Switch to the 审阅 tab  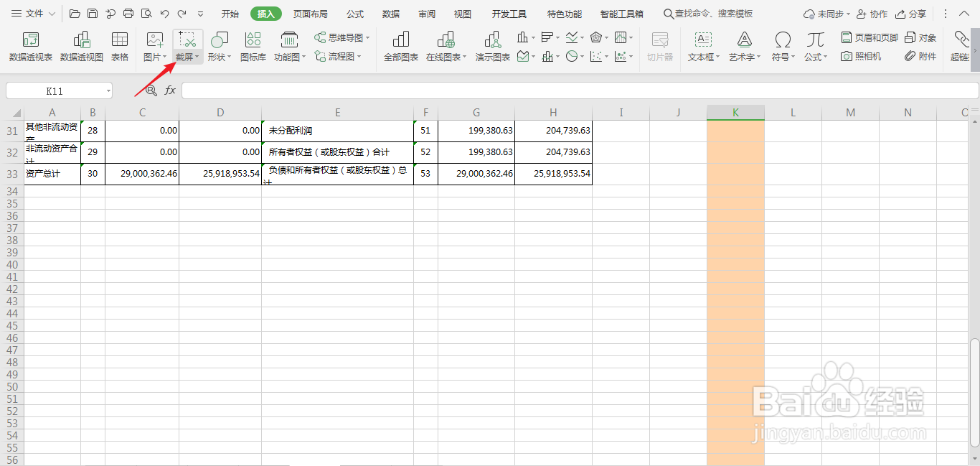tap(427, 14)
